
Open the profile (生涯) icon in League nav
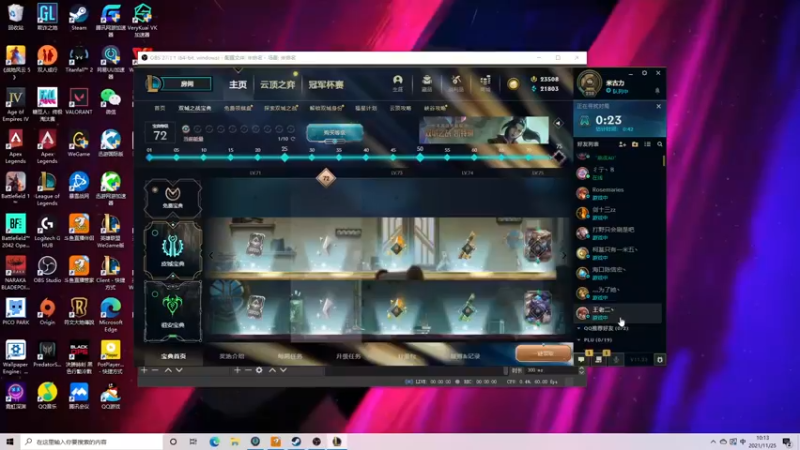(397, 83)
